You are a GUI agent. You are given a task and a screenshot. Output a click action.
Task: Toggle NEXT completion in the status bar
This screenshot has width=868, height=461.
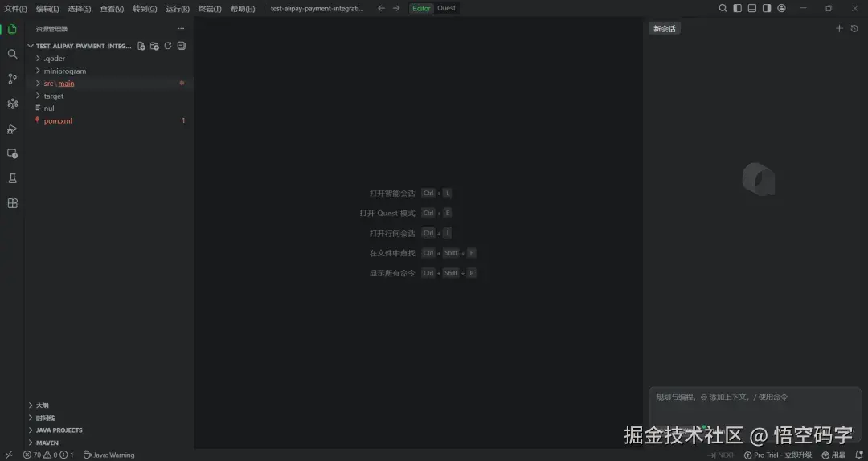click(x=721, y=455)
